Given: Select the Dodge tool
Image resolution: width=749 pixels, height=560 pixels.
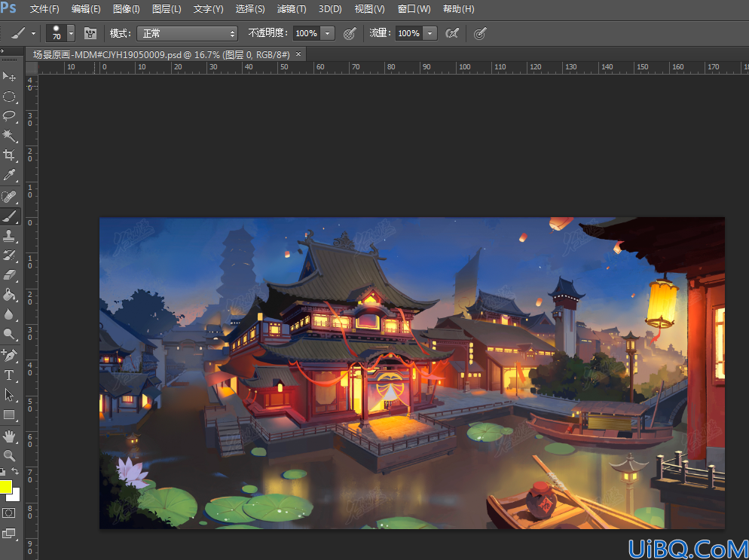Looking at the screenshot, I should click(9, 334).
